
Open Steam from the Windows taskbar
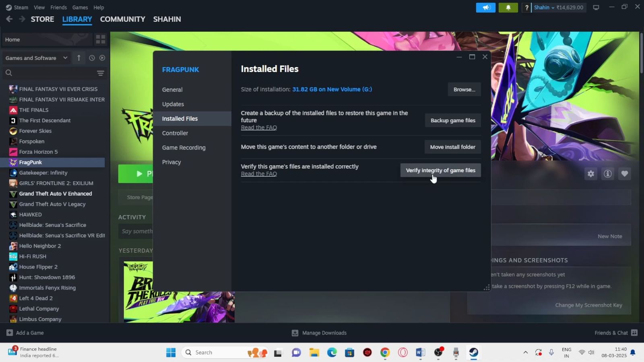473,352
